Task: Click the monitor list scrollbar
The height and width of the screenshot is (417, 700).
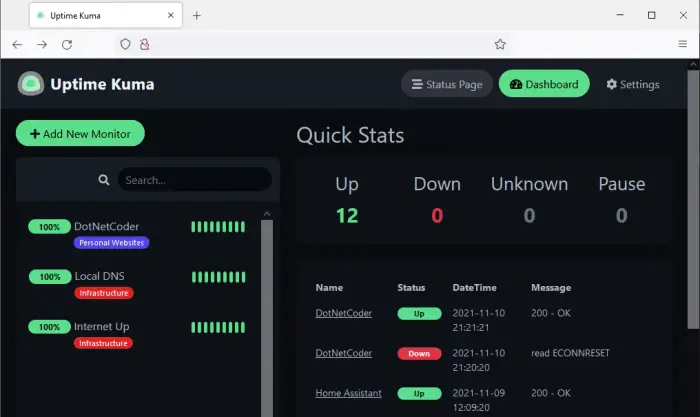Action: [x=267, y=318]
